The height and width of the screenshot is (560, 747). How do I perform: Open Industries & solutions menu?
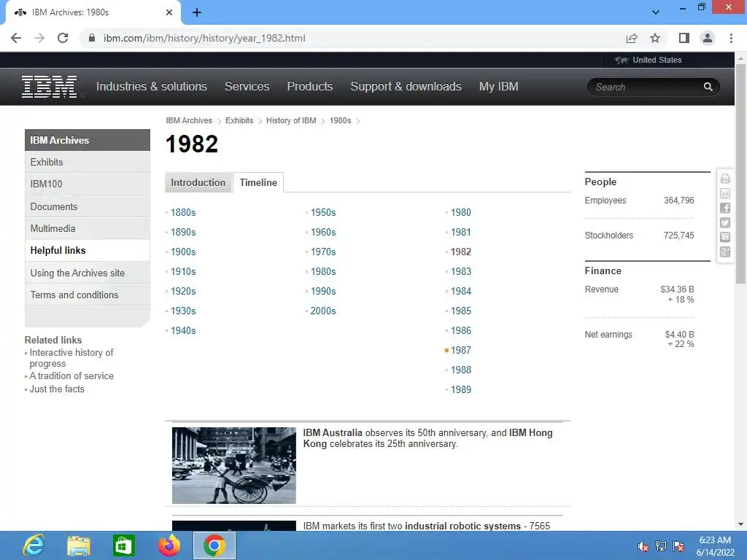pyautogui.click(x=152, y=87)
